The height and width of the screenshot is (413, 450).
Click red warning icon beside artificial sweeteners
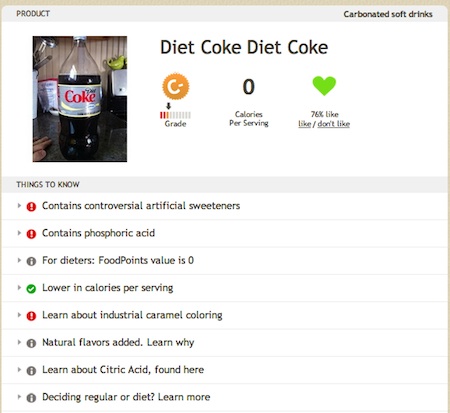pos(31,206)
